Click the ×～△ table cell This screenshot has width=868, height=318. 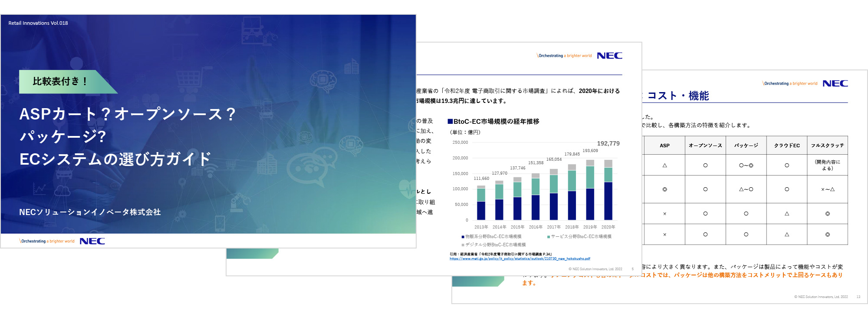click(x=827, y=189)
